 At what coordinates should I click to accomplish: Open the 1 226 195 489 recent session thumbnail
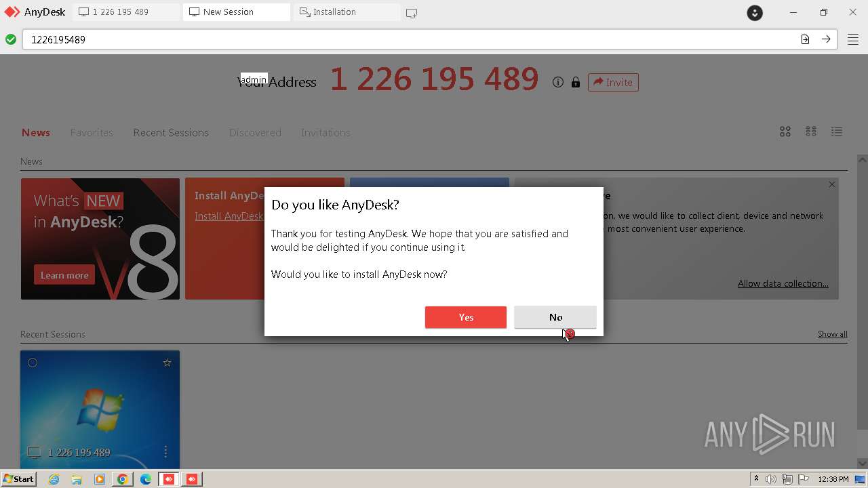coord(100,409)
